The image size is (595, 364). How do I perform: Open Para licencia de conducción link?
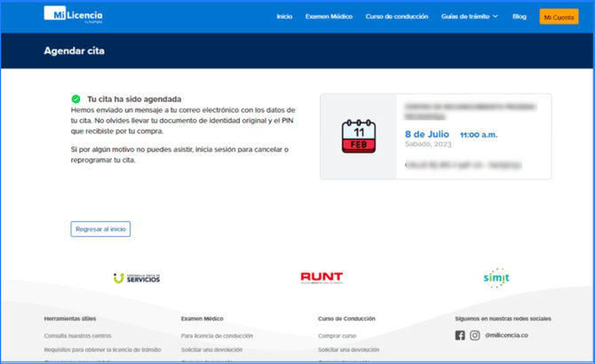(x=217, y=336)
